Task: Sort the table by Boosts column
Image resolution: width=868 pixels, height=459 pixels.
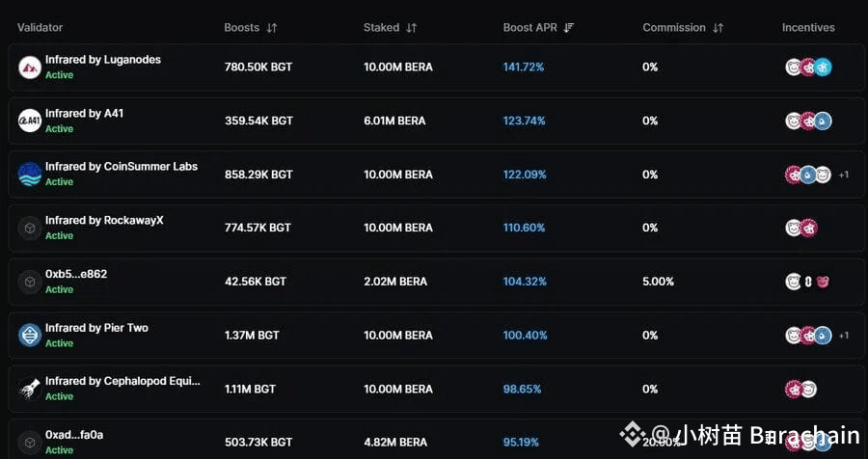Action: [272, 28]
